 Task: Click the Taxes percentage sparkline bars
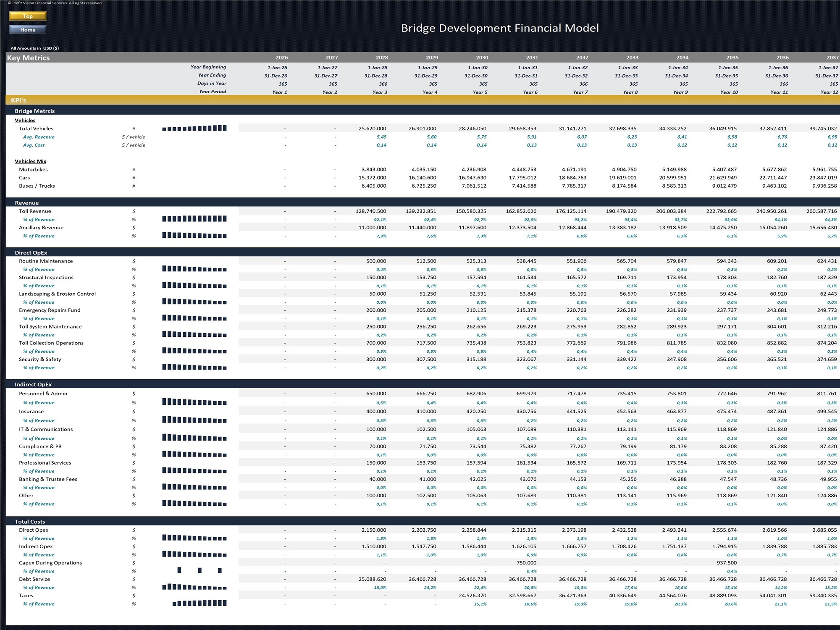pyautogui.click(x=199, y=604)
